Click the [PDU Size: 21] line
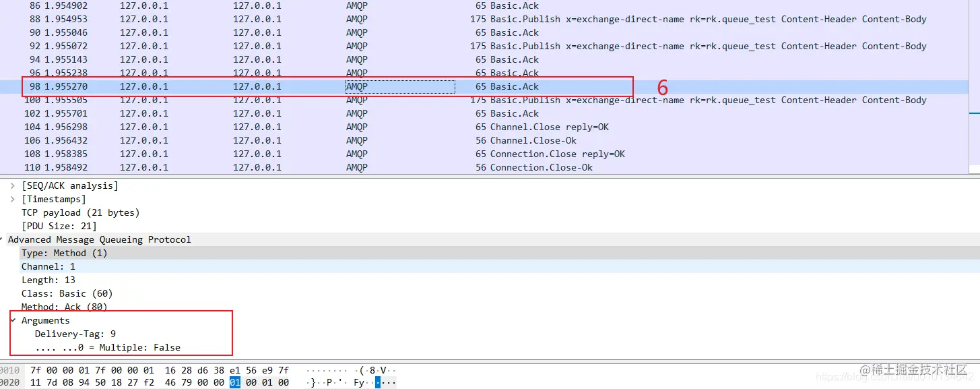The image size is (980, 389). click(x=59, y=226)
